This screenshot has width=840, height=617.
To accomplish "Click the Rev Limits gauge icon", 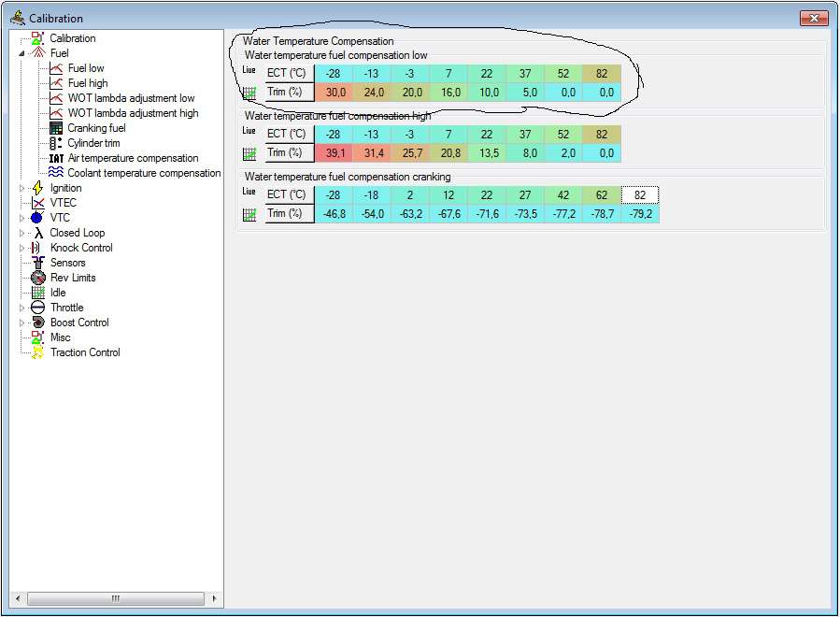I will tap(37, 278).
